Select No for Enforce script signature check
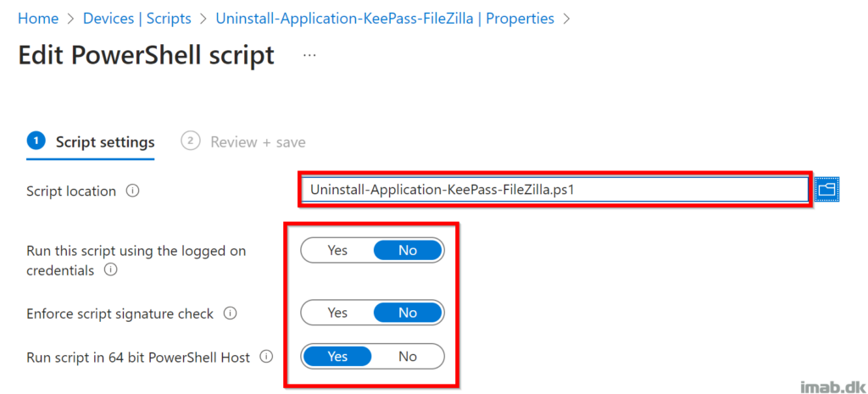868x394 pixels. tap(408, 313)
